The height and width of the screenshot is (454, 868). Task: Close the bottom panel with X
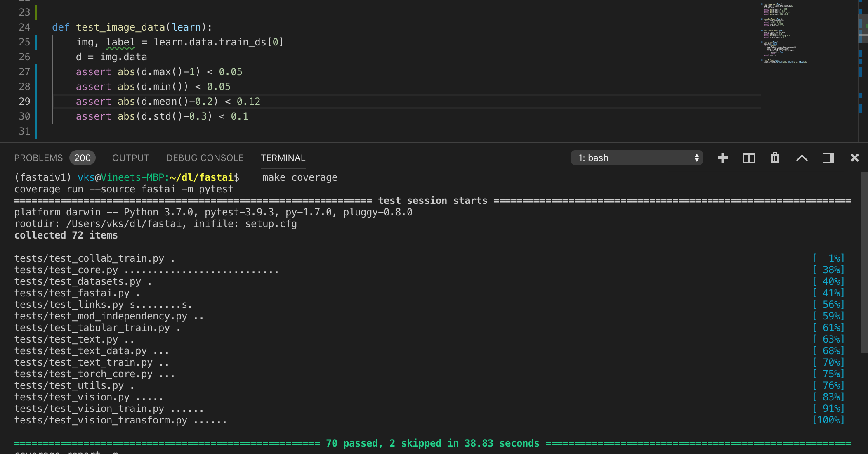pos(854,158)
